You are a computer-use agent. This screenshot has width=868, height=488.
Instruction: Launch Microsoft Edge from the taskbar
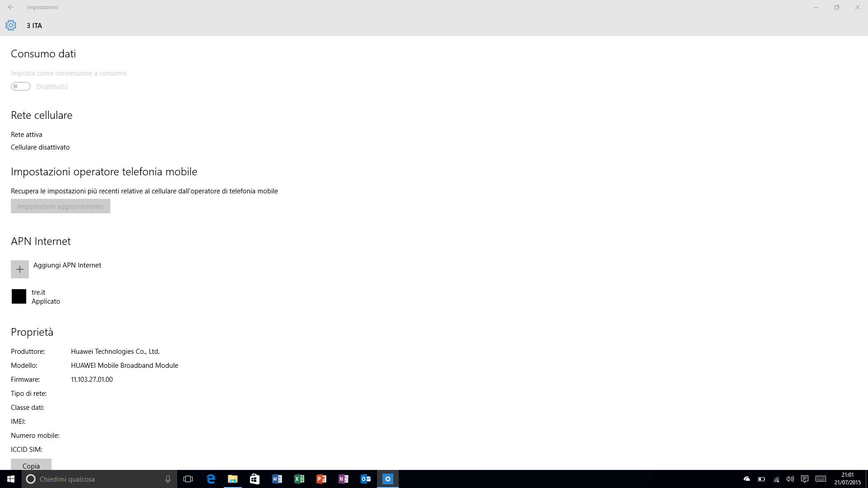pyautogui.click(x=211, y=479)
